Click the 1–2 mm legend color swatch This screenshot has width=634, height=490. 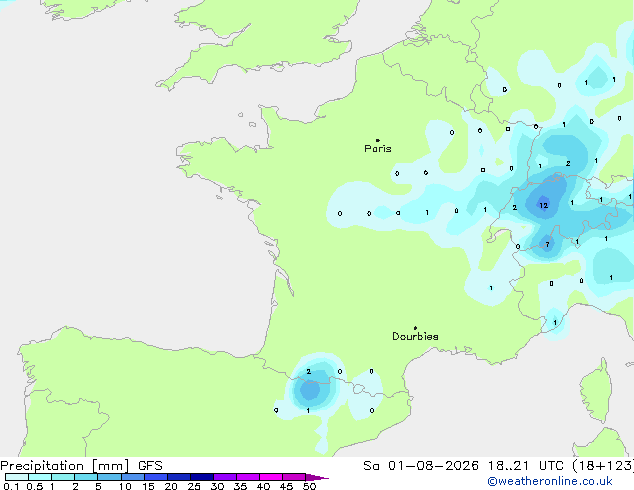(63, 477)
